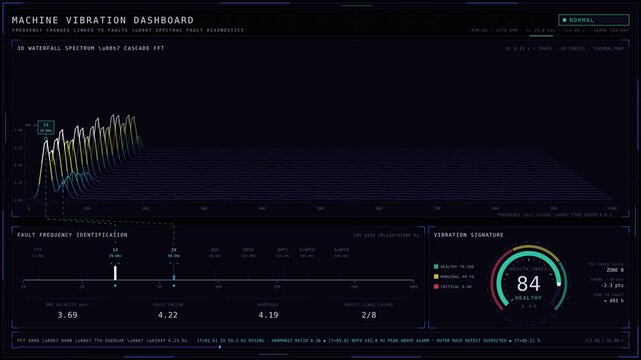Click the red Critical legend swatch

click(x=436, y=286)
